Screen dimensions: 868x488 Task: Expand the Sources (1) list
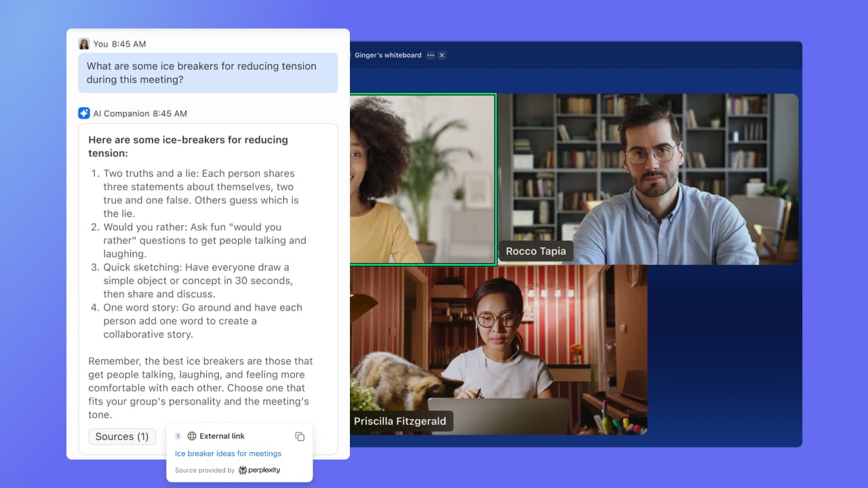122,436
